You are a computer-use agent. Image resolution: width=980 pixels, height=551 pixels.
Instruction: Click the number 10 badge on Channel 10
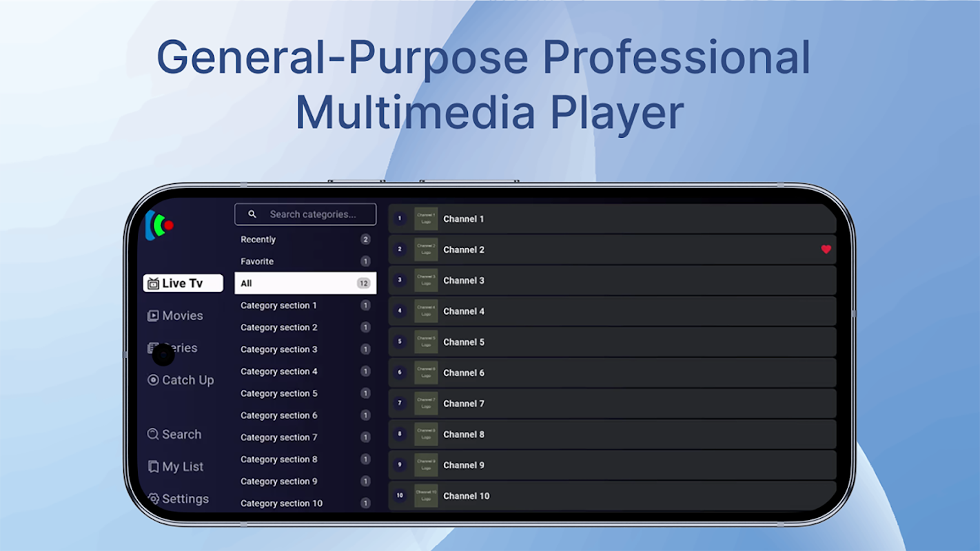pos(400,496)
